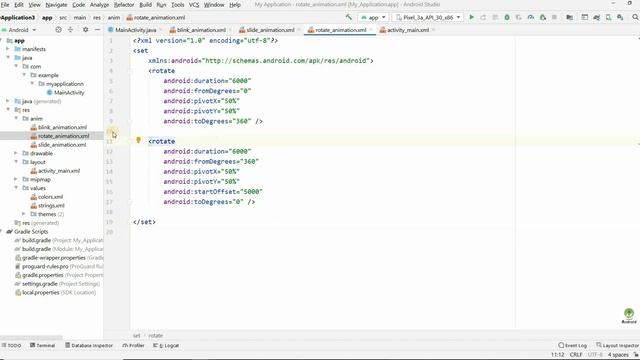The width and height of the screenshot is (640, 360).
Task: Click the grayed-out Stop button in toolbar
Action: pyautogui.click(x=554, y=17)
